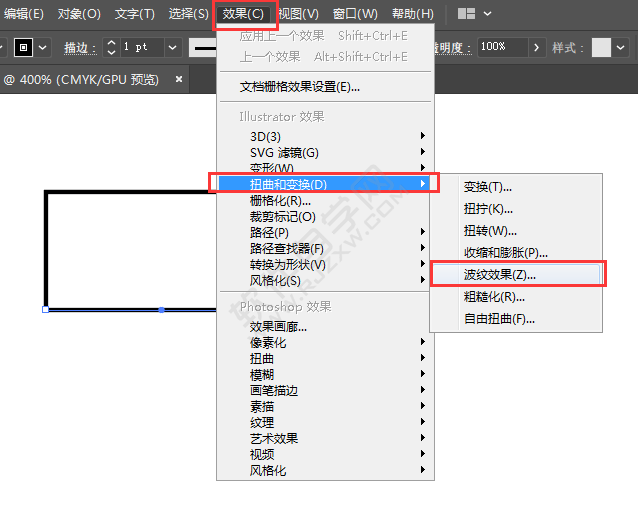
Task: Open the 素描 submenu
Action: coord(326,406)
